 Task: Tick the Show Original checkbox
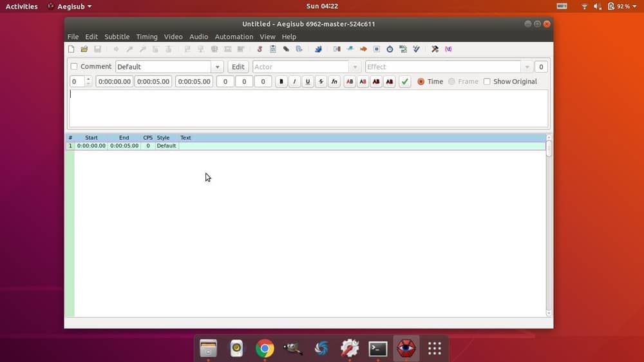point(487,81)
